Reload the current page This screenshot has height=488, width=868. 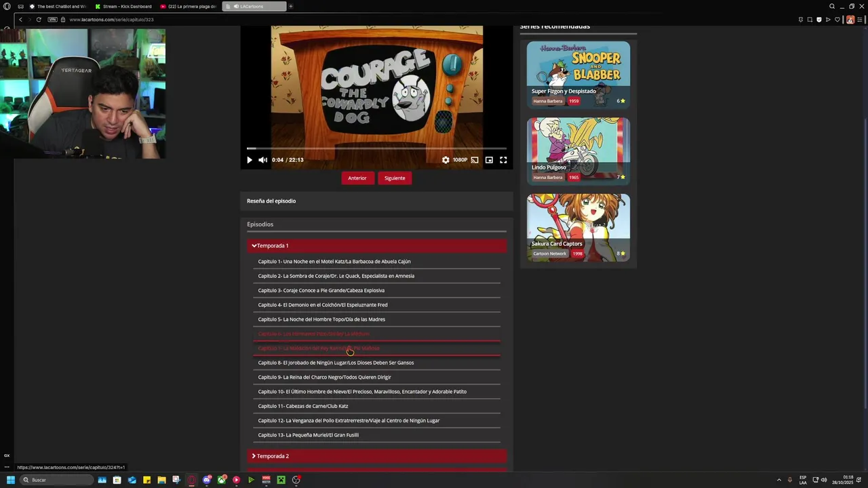tap(39, 20)
